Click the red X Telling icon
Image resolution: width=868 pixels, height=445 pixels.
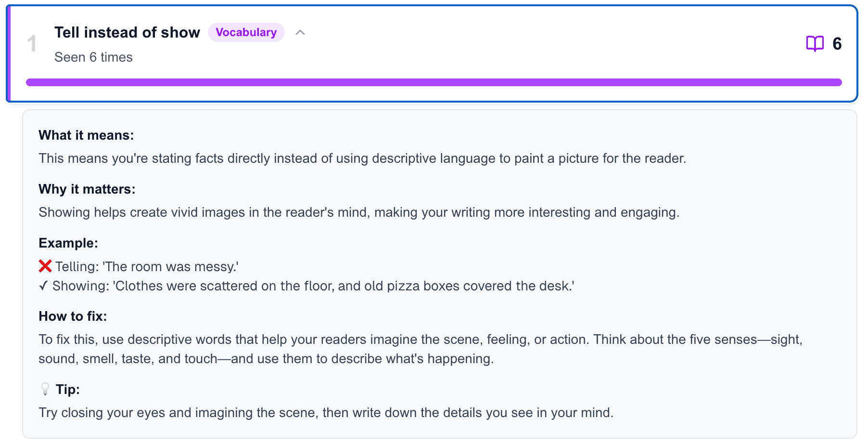(x=45, y=266)
